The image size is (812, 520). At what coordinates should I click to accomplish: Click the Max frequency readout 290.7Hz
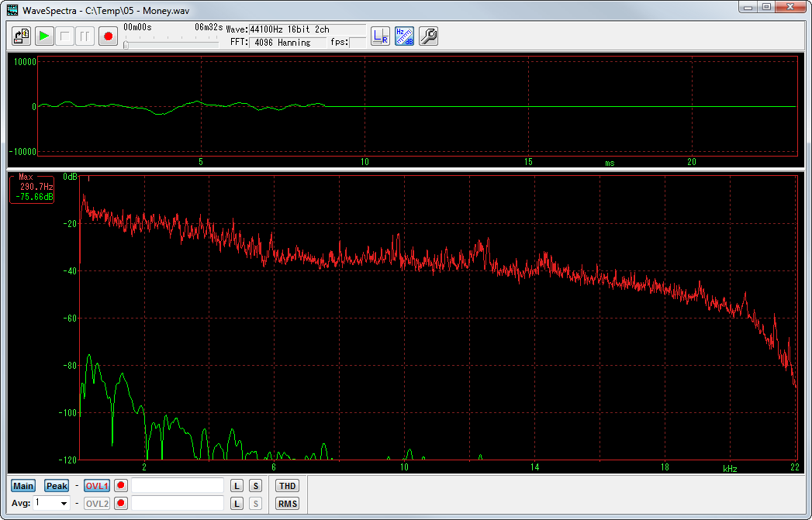36,186
